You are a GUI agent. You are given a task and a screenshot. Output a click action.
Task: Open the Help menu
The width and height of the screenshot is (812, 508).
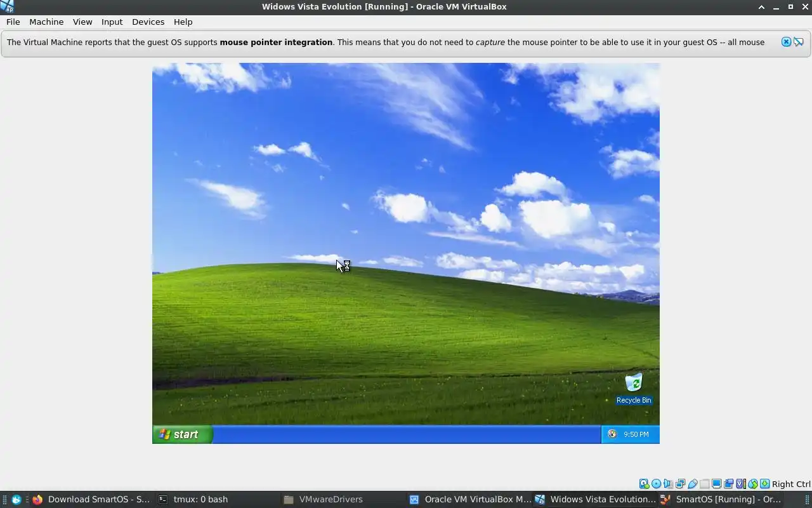183,22
